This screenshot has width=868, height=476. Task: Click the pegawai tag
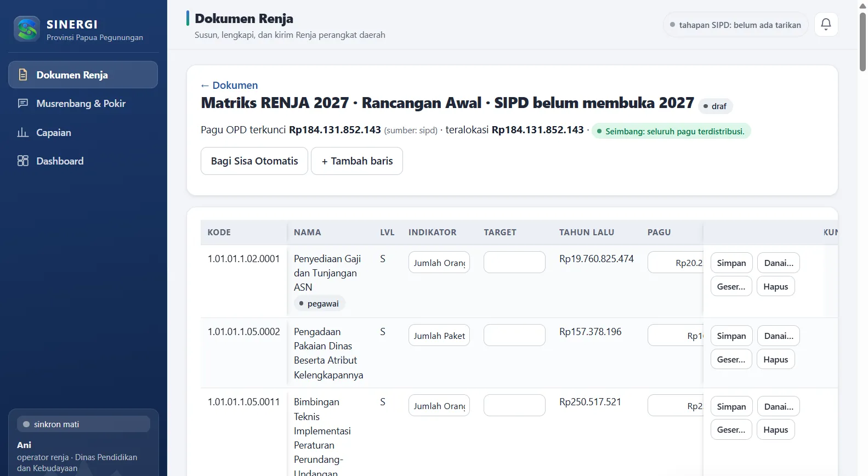319,303
